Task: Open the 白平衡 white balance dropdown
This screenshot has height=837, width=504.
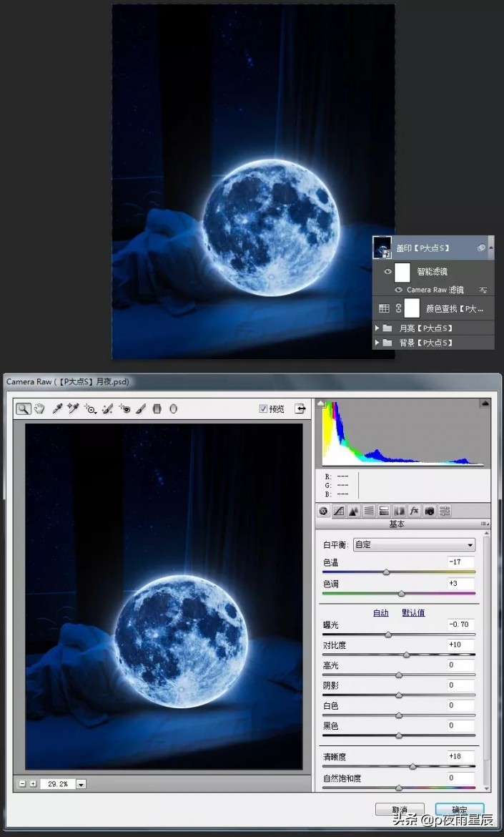Action: tap(414, 544)
